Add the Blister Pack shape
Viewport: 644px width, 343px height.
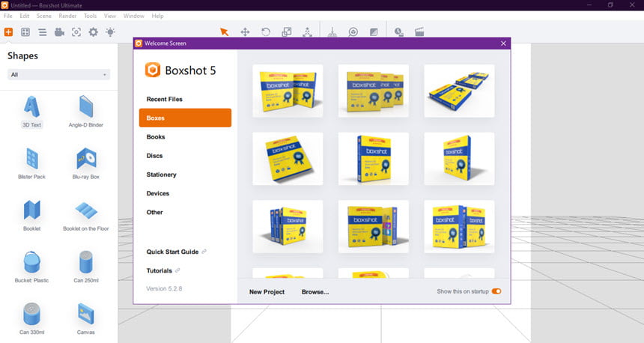point(31,163)
